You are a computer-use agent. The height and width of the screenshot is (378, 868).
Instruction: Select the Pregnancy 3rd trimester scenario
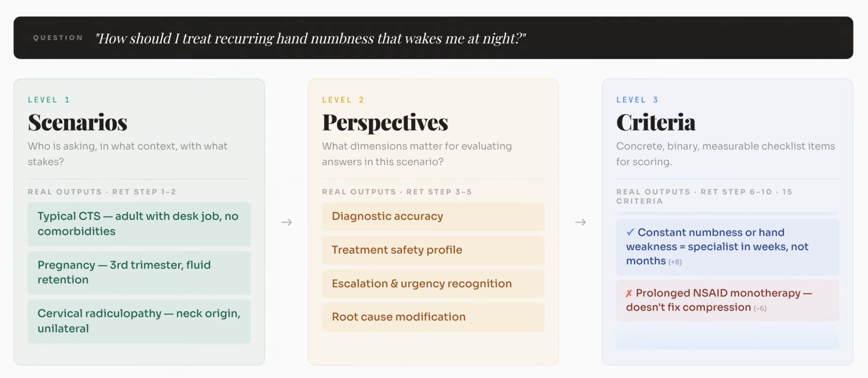click(x=139, y=272)
